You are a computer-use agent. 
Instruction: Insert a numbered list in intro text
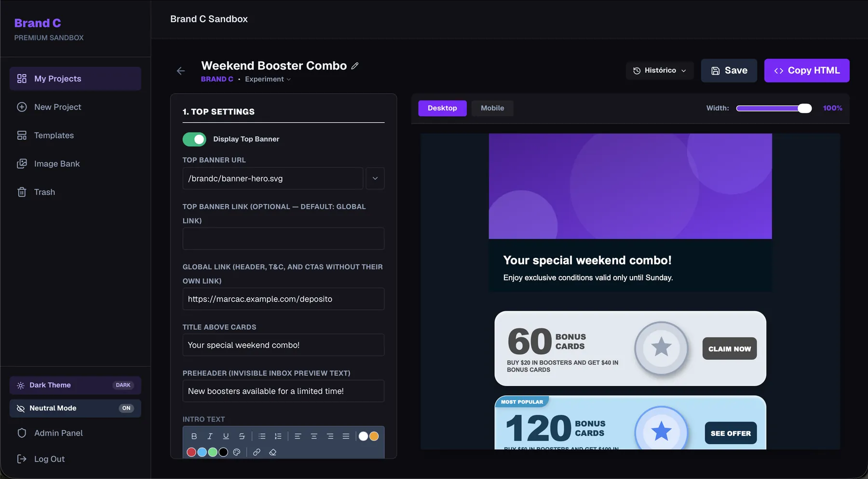[278, 436]
